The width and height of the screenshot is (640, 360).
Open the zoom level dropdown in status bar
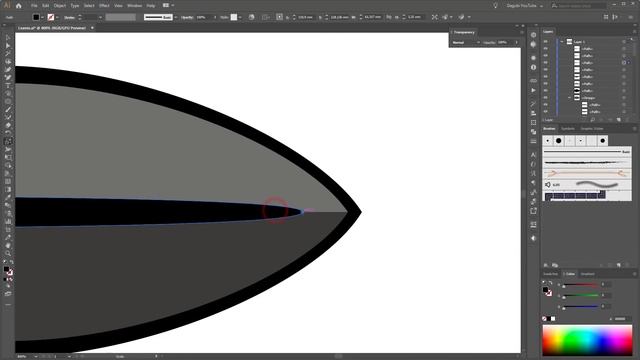(36, 356)
